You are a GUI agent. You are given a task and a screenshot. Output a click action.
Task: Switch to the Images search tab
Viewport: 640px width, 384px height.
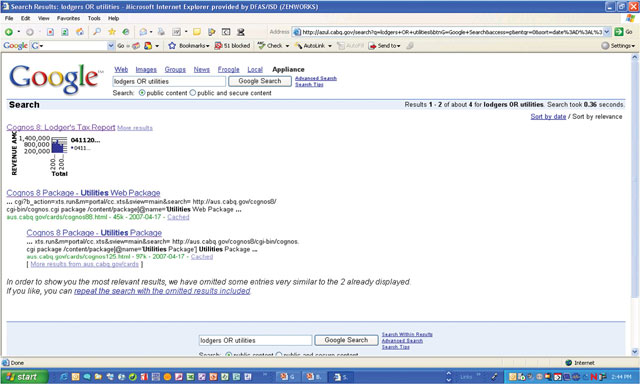(146, 70)
